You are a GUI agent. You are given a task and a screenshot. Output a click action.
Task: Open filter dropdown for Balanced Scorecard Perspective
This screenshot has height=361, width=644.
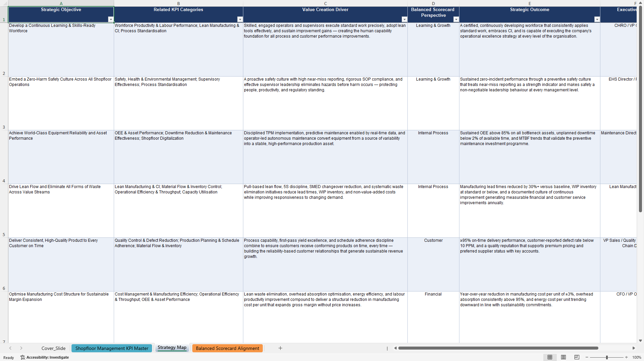coord(456,19)
